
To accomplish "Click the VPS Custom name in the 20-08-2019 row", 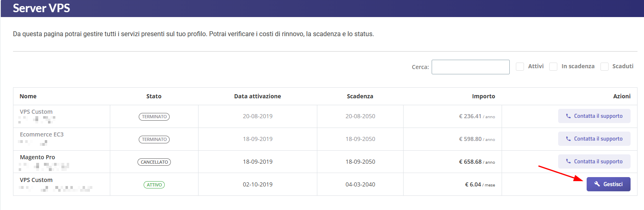I will coord(36,112).
